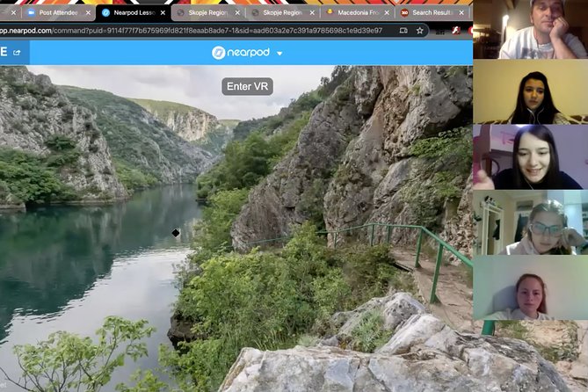Image resolution: width=588 pixels, height=392 pixels.
Task: Close the Post Attendee tab
Action: pos(88,13)
